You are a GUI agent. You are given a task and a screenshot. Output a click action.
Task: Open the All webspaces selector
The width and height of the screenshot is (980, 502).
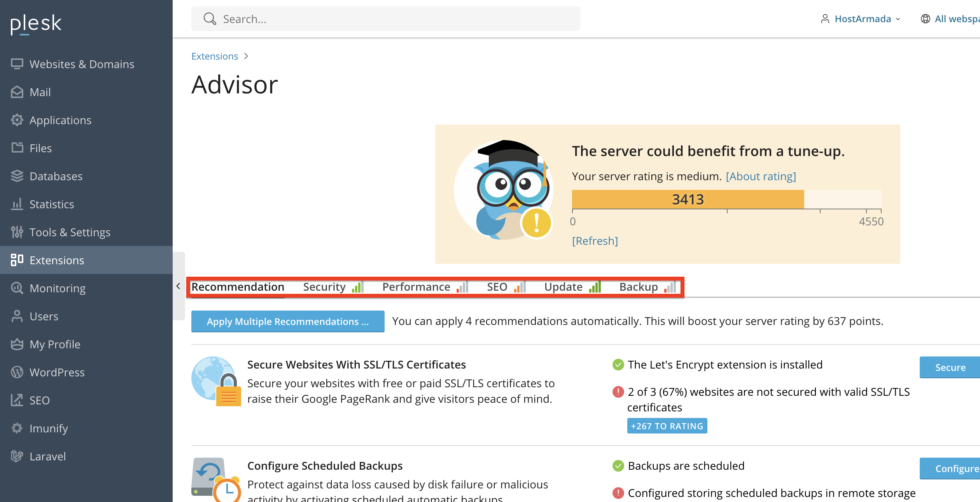coord(950,19)
